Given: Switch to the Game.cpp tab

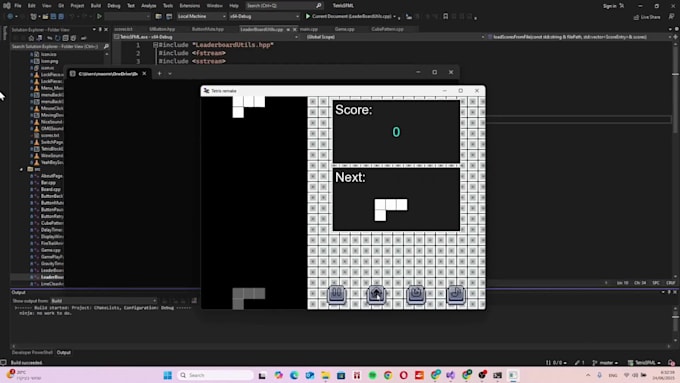Looking at the screenshot, I should coord(345,29).
